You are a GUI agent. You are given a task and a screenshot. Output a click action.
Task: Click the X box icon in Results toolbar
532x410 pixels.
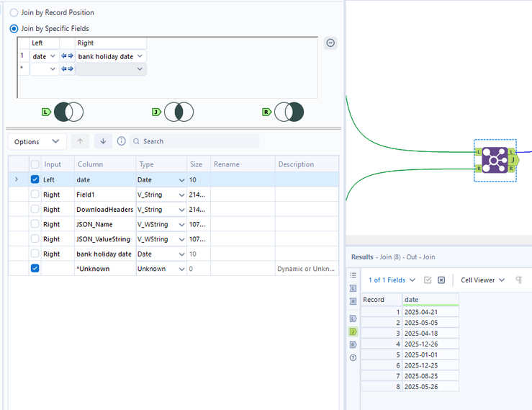(441, 280)
